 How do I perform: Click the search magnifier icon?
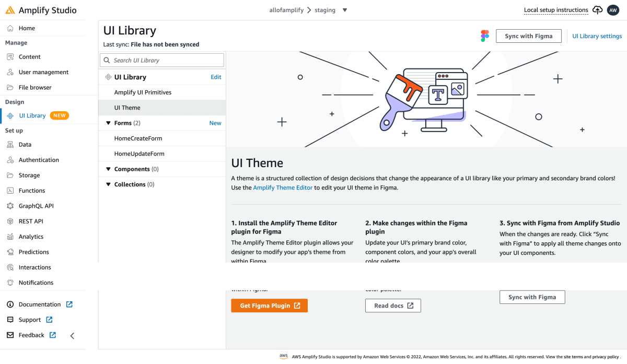[107, 60]
